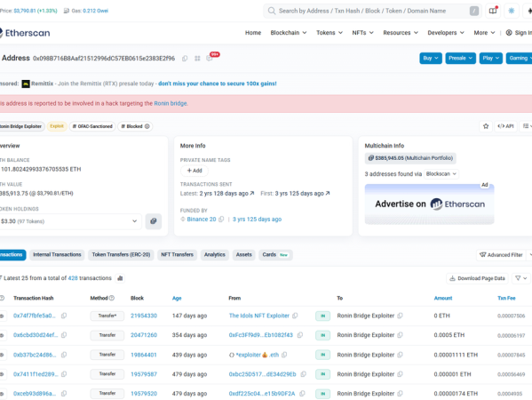
Task: Click the Advertise on Etherscan ad banner
Action: tap(429, 204)
